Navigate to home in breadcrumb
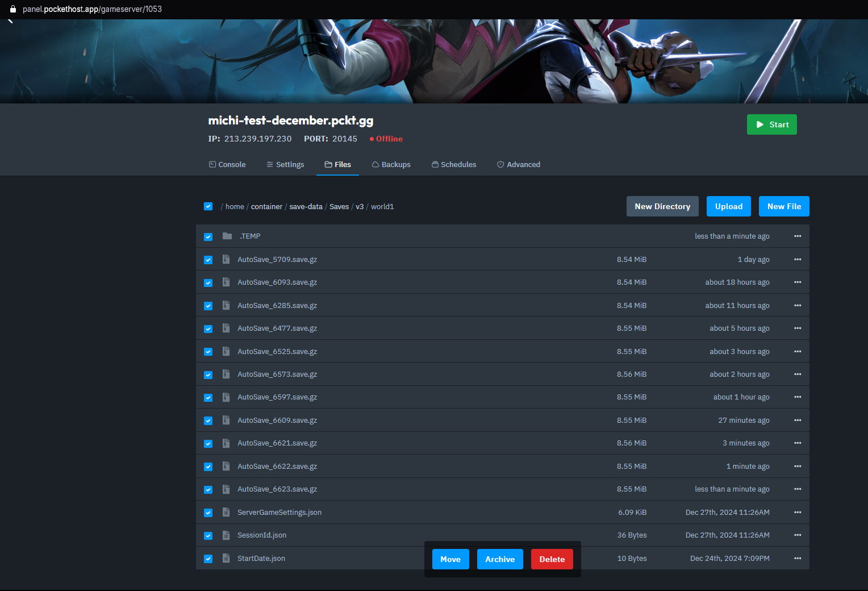Image resolution: width=868 pixels, height=591 pixels. pos(235,206)
